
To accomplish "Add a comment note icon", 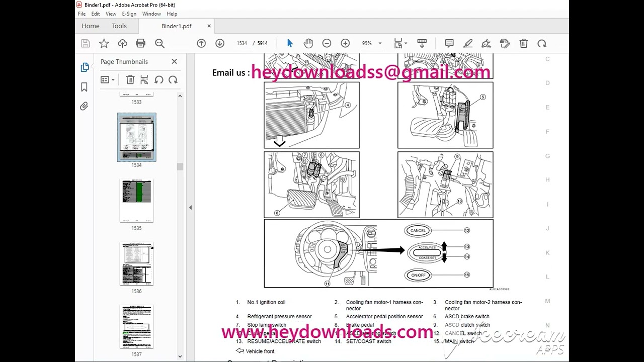I will point(449,44).
